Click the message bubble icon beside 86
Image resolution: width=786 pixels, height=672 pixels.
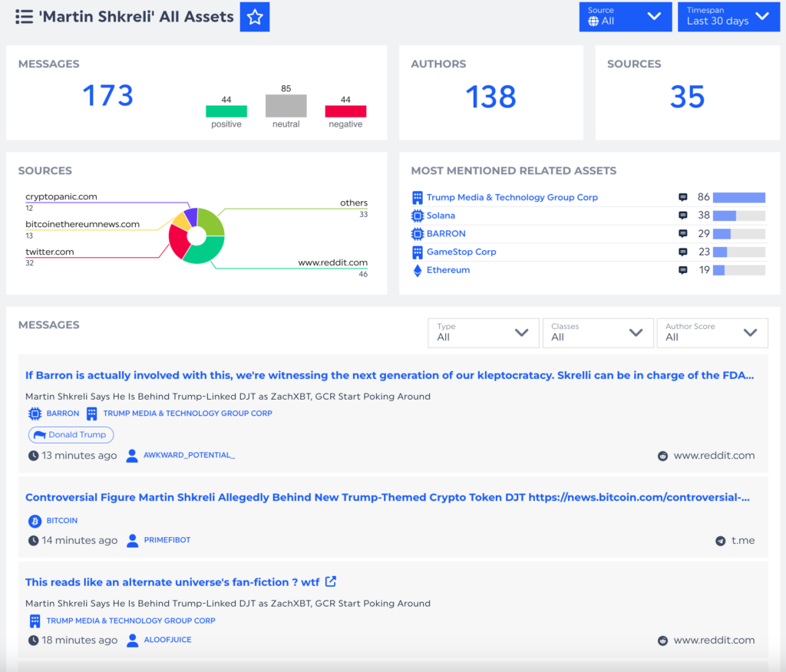pyautogui.click(x=683, y=197)
